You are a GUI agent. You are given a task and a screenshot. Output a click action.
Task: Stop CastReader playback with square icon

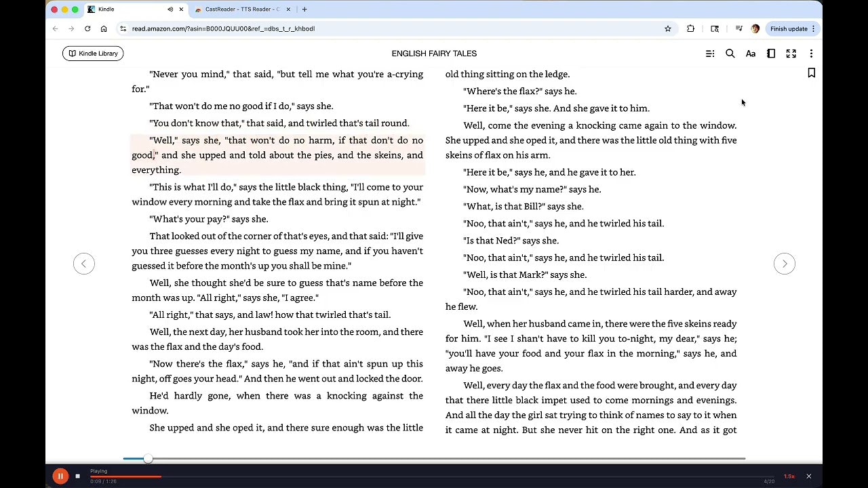[77, 476]
